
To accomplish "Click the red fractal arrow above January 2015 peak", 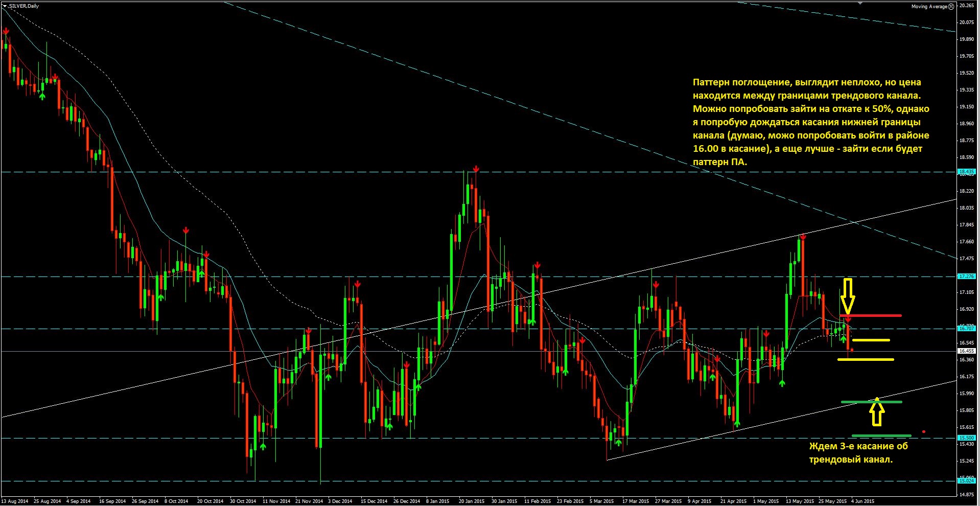I will (476, 168).
